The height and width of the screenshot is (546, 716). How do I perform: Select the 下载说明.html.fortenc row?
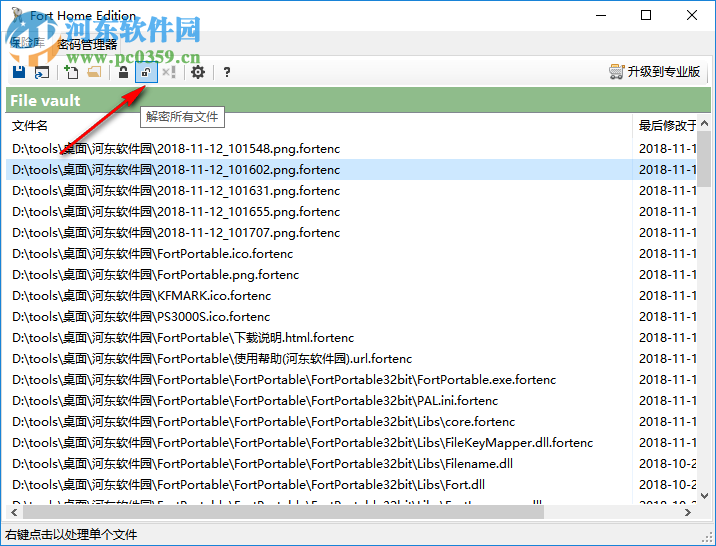[x=351, y=338]
